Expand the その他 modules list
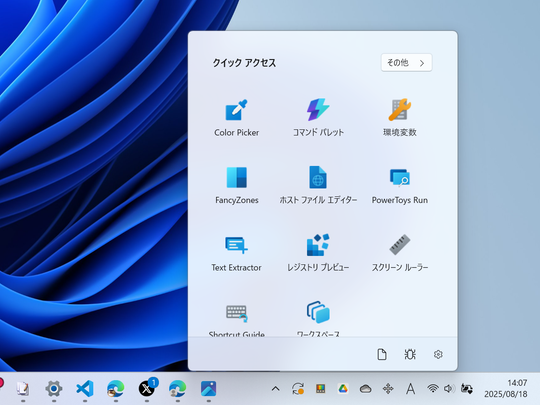The image size is (540, 405). coord(406,63)
